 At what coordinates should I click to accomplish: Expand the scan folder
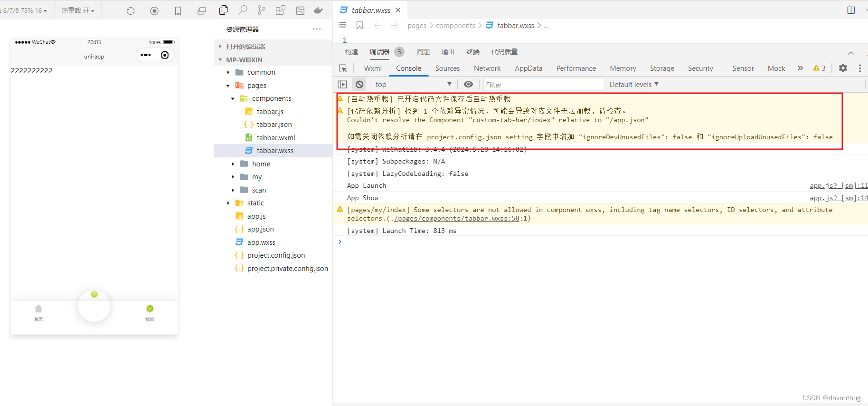click(233, 190)
